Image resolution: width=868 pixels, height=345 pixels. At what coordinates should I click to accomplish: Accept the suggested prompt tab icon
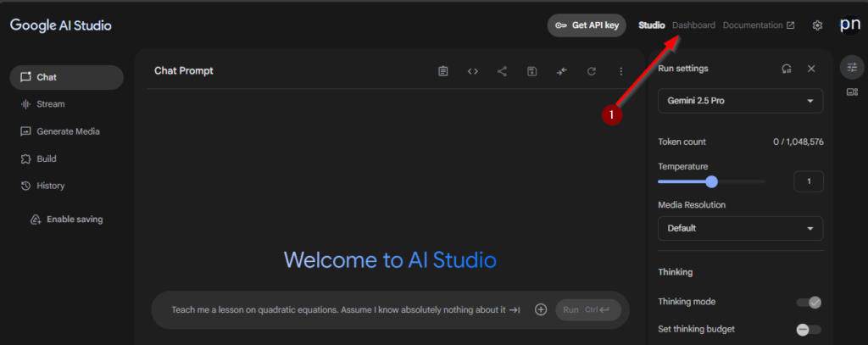pyautogui.click(x=515, y=310)
